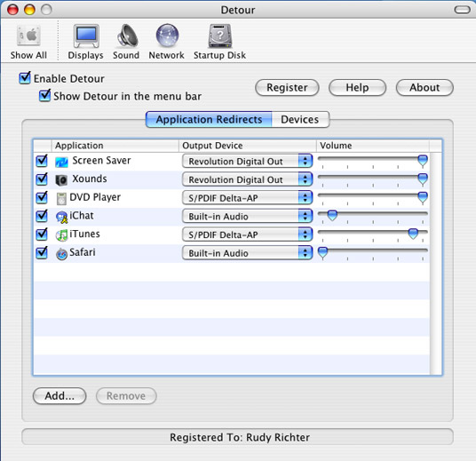The width and height of the screenshot is (476, 461).
Task: Click the Screen Saver volume slider
Action: 373,162
